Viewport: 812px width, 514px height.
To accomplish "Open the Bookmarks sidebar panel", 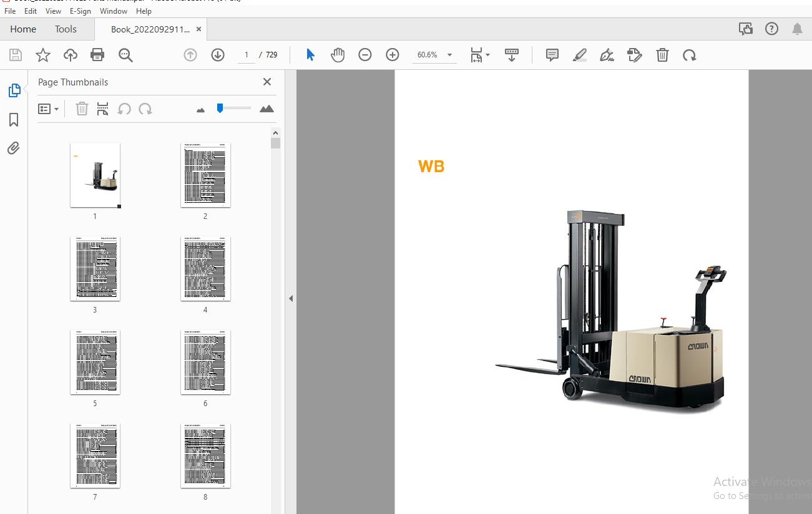I will coord(14,120).
